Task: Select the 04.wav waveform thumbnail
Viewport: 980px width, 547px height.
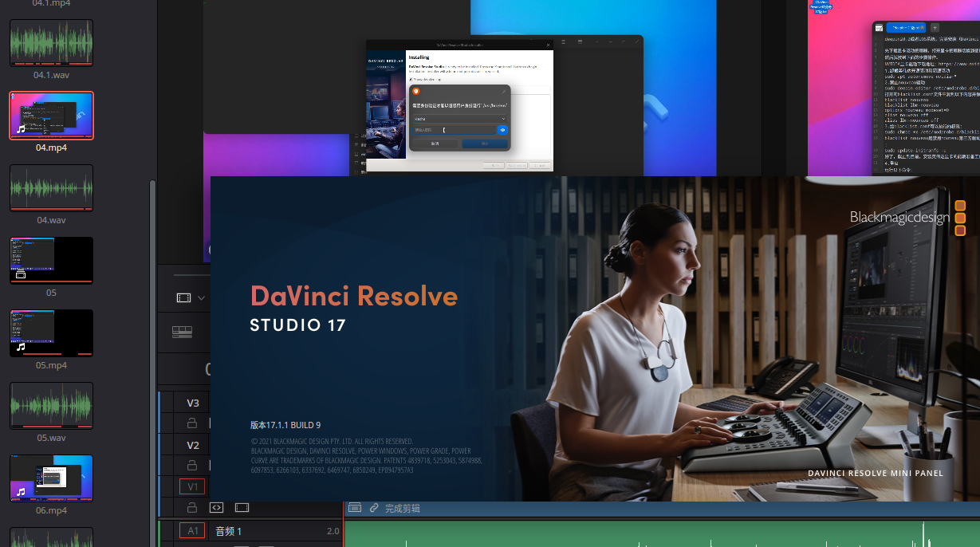Action: click(x=51, y=188)
